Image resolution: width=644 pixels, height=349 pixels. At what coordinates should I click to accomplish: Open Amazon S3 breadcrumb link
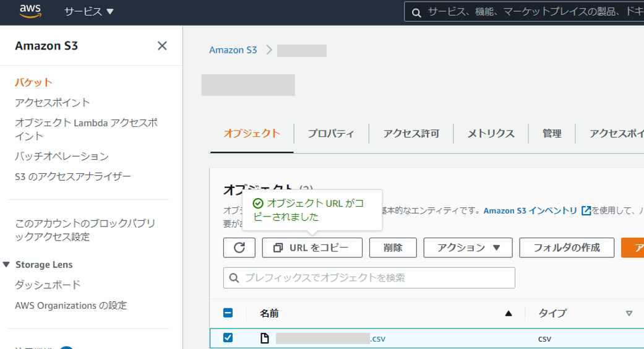233,50
